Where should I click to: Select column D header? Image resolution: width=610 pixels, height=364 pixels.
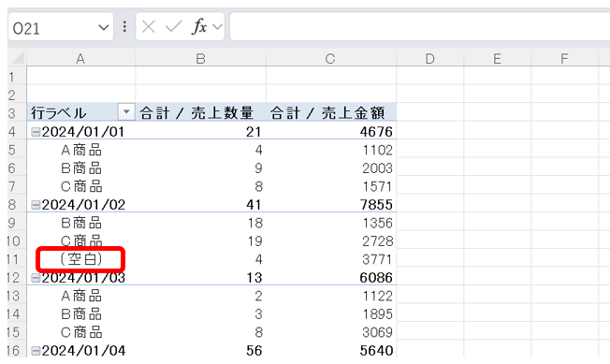[x=429, y=58]
